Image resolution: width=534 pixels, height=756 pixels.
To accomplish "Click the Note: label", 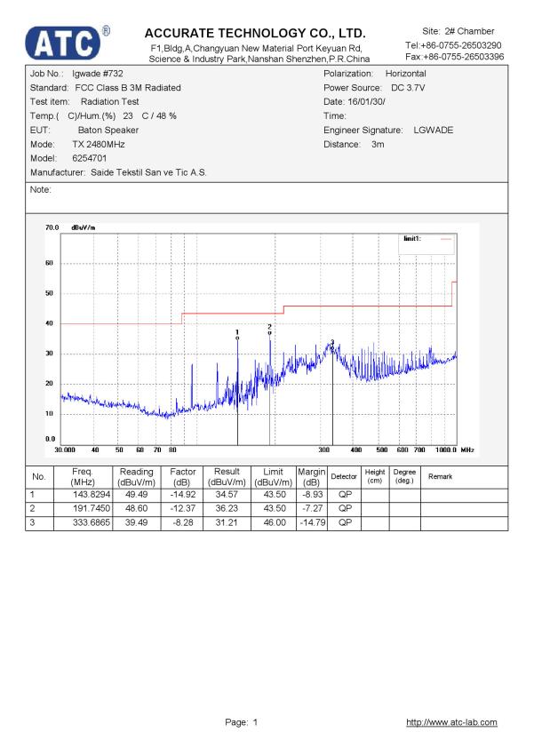I will tap(41, 189).
